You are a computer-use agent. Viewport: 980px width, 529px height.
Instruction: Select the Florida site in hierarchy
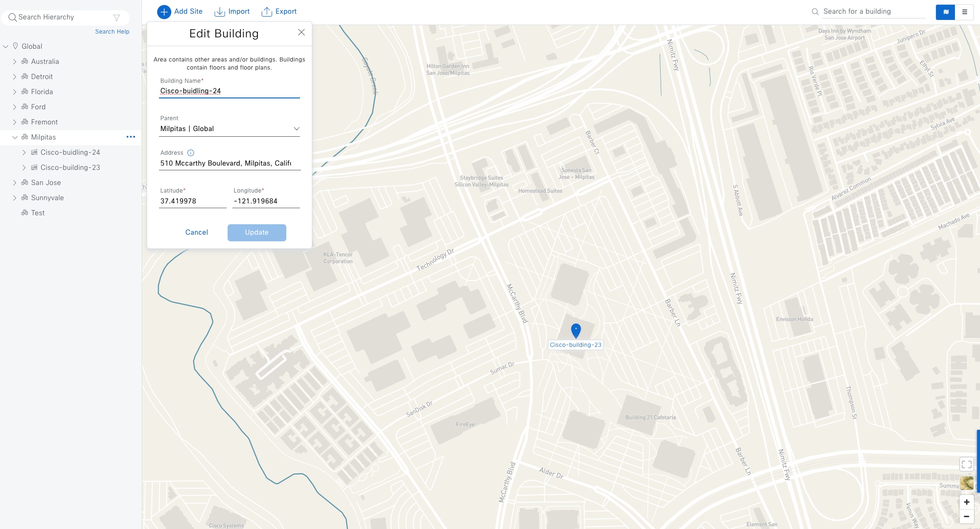tap(42, 91)
